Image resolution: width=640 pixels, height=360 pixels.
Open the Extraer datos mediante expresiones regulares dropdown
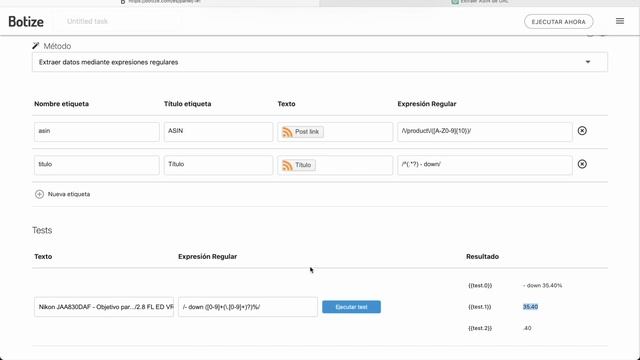320,62
